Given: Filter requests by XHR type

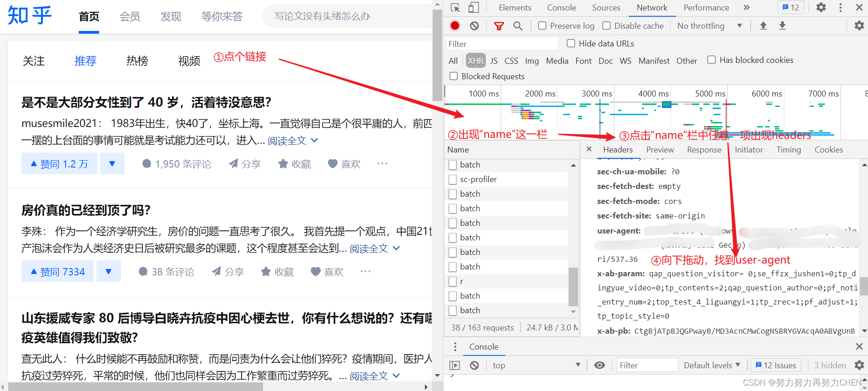Looking at the screenshot, I should (x=475, y=61).
